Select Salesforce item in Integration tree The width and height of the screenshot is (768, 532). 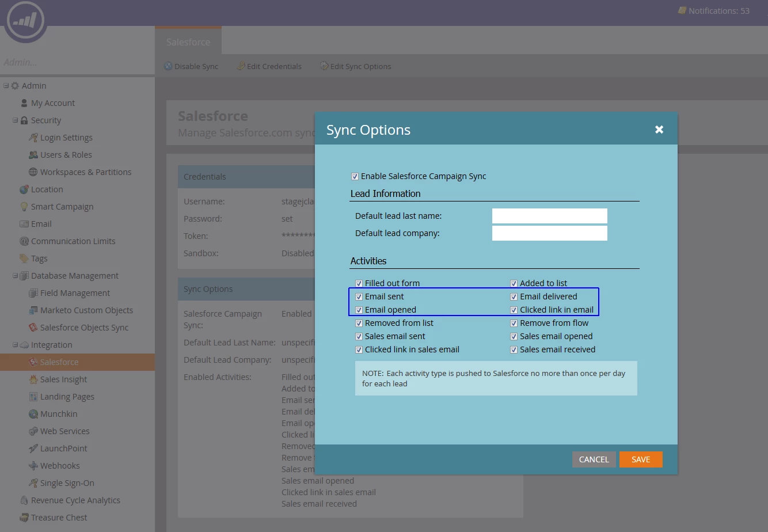[x=77, y=362]
